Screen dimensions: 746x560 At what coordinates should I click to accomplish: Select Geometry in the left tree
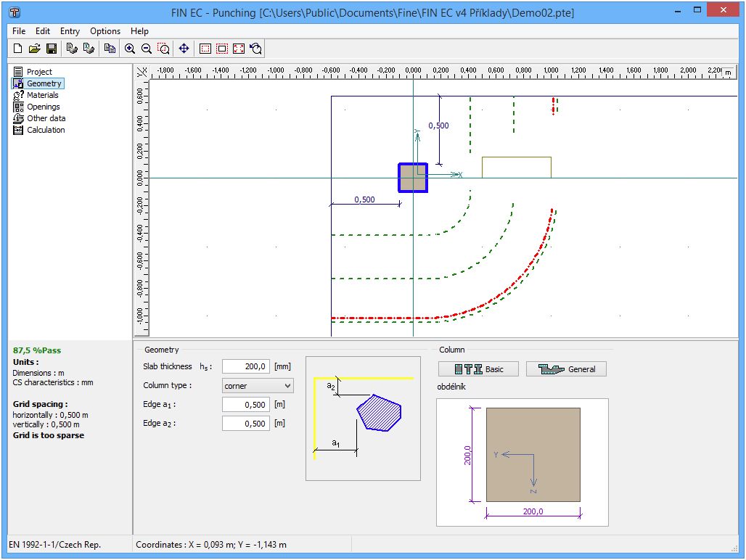[44, 83]
